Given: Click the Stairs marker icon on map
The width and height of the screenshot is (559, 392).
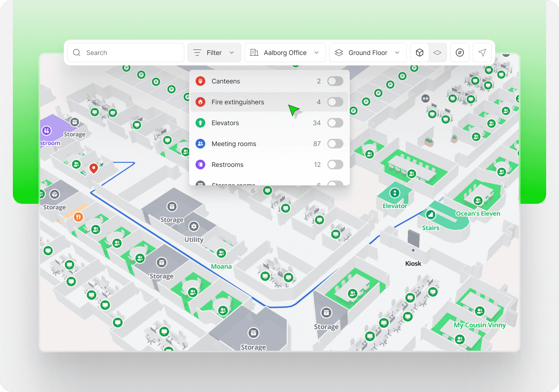Looking at the screenshot, I should pos(430,215).
